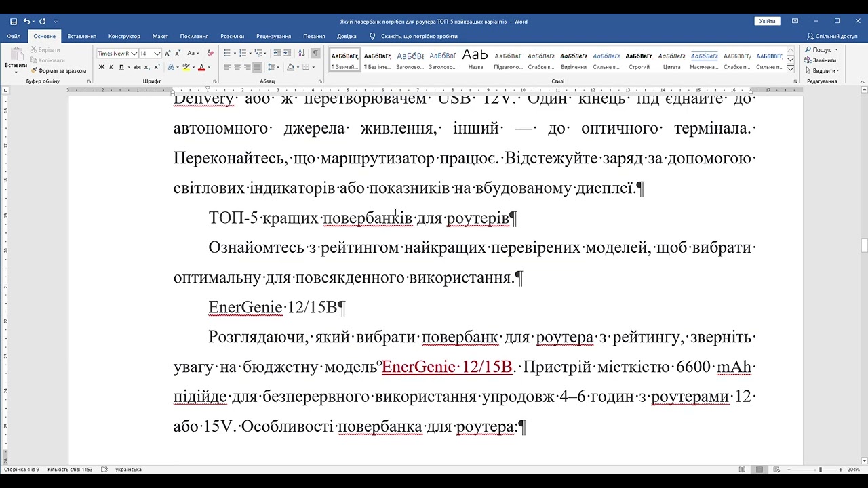
Task: Toggle Justify alignment
Action: point(258,67)
